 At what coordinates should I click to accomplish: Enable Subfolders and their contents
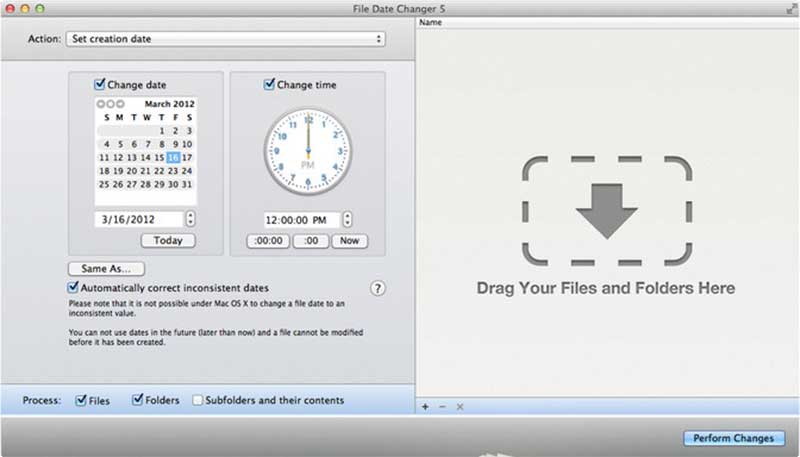pos(197,400)
